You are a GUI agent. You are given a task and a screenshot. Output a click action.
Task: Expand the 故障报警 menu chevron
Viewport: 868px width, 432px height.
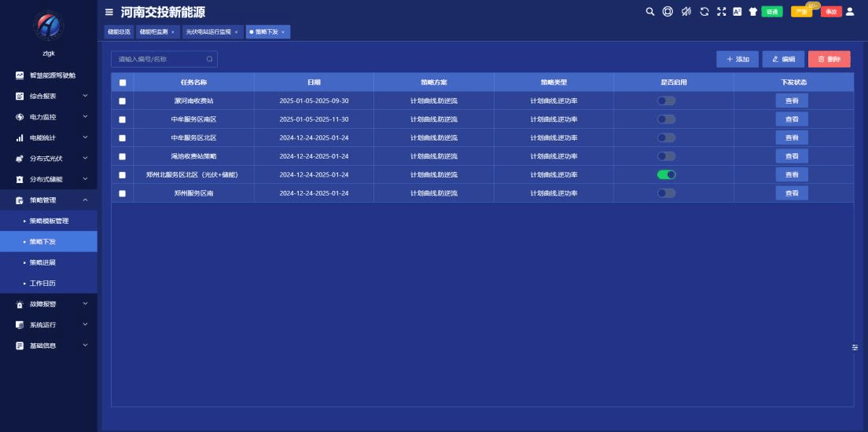tap(85, 304)
